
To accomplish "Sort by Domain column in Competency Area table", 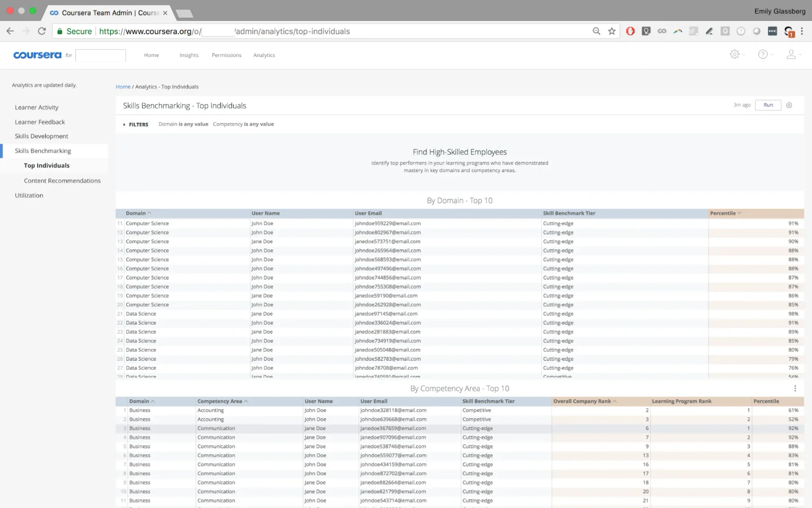I will (142, 401).
